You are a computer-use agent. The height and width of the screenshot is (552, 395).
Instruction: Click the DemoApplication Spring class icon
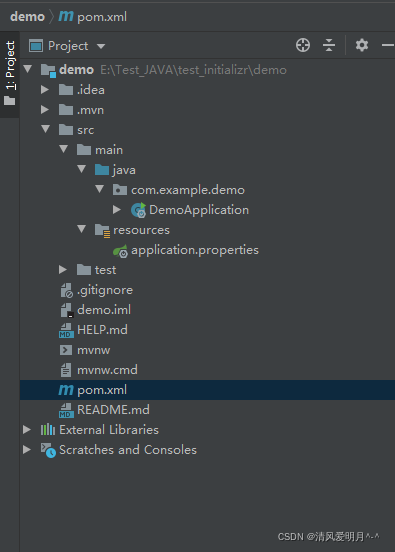pos(138,210)
